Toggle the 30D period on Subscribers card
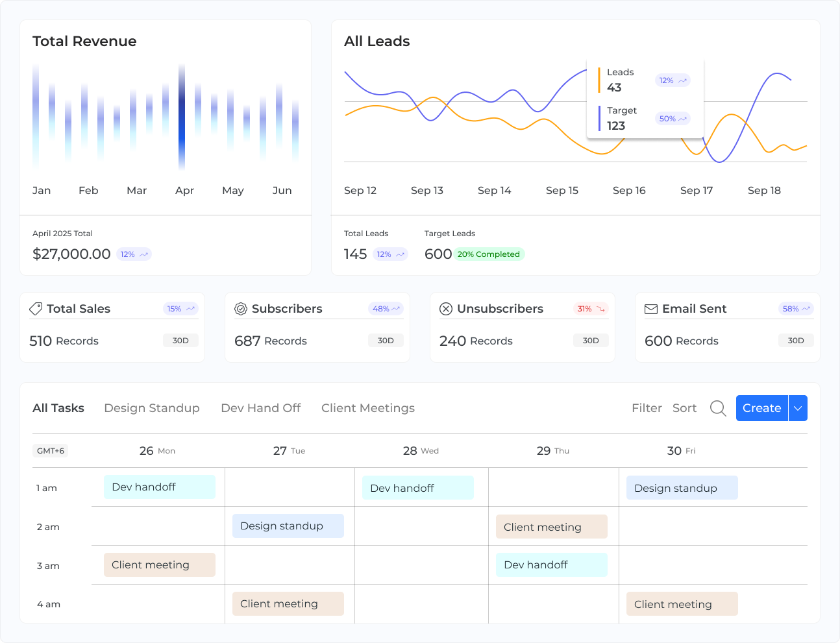This screenshot has width=840, height=643. click(x=386, y=340)
